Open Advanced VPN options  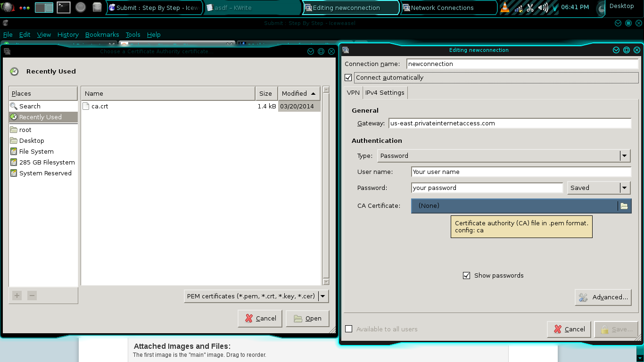coord(603,297)
